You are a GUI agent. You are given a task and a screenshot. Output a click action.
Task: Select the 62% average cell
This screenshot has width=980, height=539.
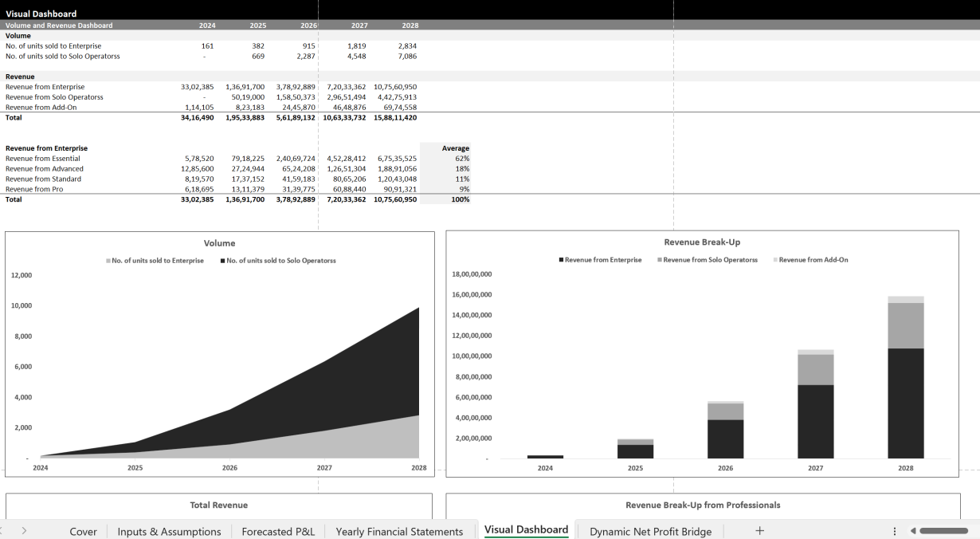click(462, 159)
